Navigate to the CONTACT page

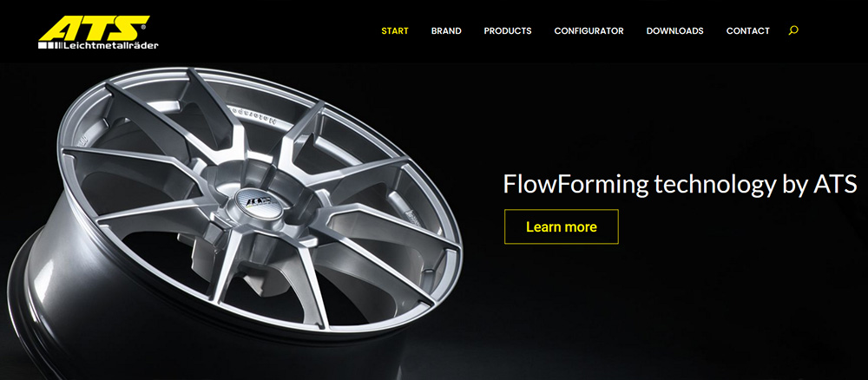(x=748, y=31)
